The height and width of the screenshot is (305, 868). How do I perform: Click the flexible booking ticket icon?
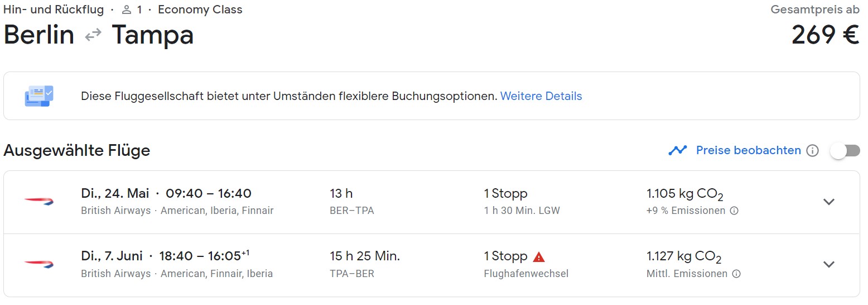pyautogui.click(x=39, y=96)
